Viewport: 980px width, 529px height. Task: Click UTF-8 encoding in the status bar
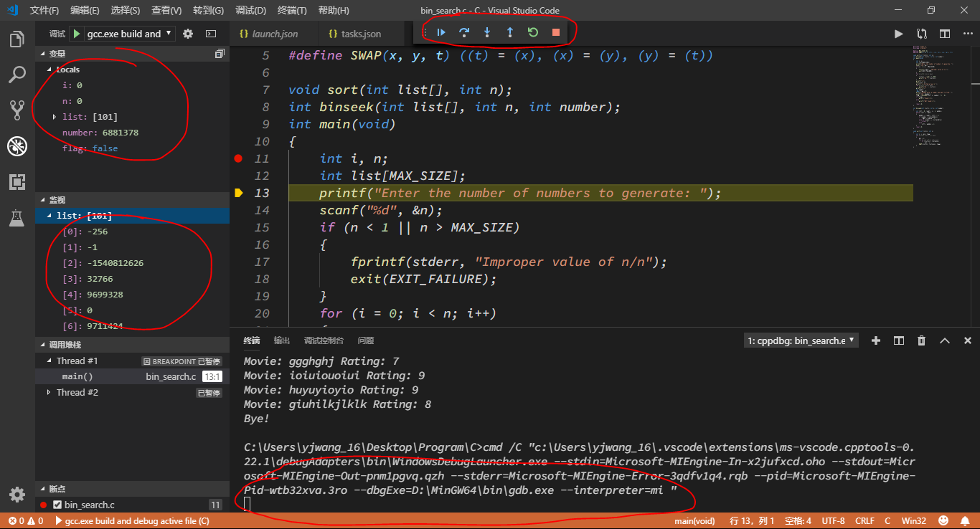833,520
